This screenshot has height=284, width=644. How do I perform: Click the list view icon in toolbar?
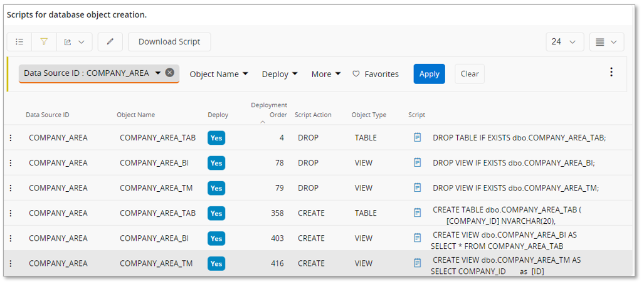[x=19, y=42]
